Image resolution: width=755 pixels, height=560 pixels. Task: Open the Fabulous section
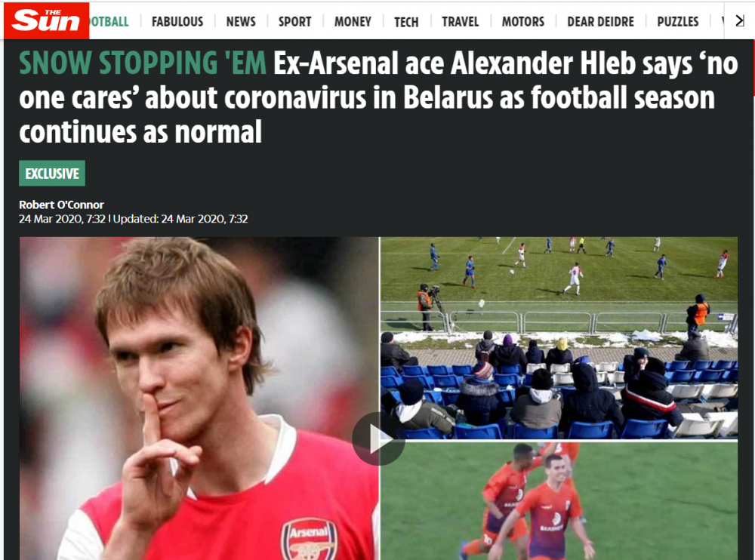pyautogui.click(x=177, y=22)
